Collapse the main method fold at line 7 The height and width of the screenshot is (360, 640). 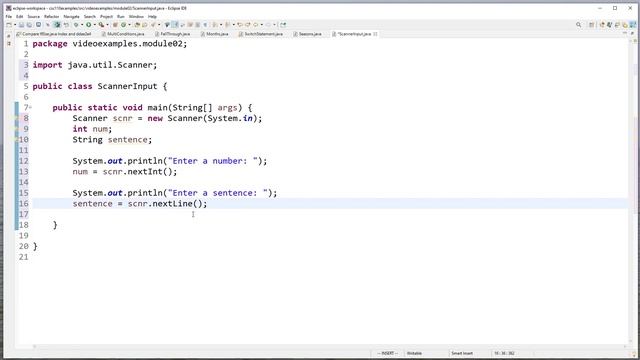[30, 107]
